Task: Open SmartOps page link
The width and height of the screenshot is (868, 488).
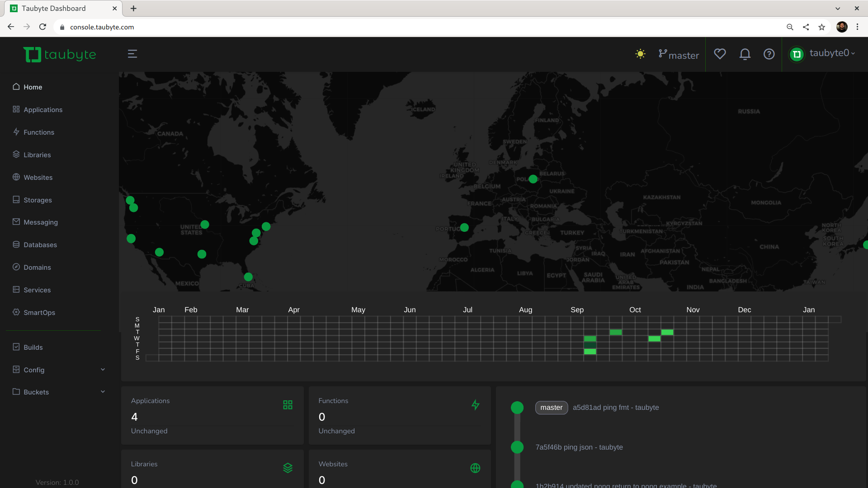Action: [39, 313]
